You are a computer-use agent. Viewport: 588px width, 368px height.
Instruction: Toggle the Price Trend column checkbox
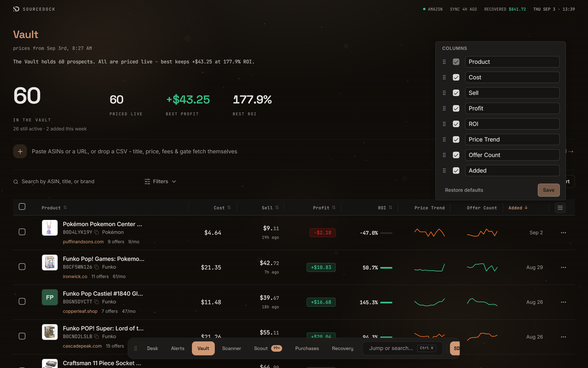456,139
